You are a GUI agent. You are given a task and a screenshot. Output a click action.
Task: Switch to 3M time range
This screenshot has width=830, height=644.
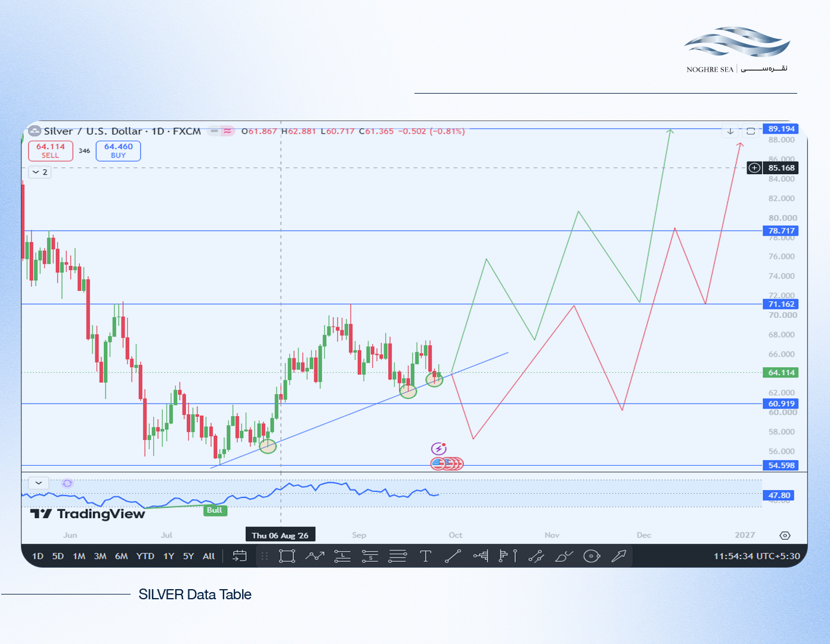point(100,556)
